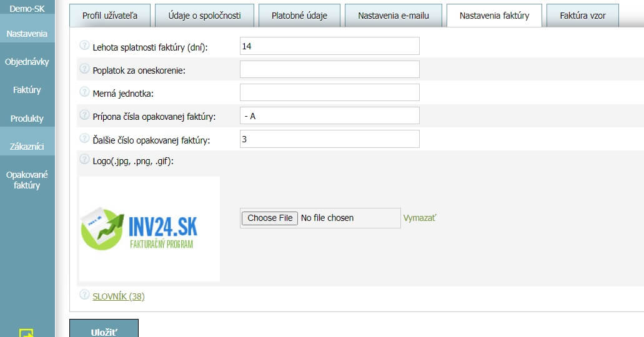
Task: Focus the Merná jednotka field
Action: pyautogui.click(x=329, y=92)
